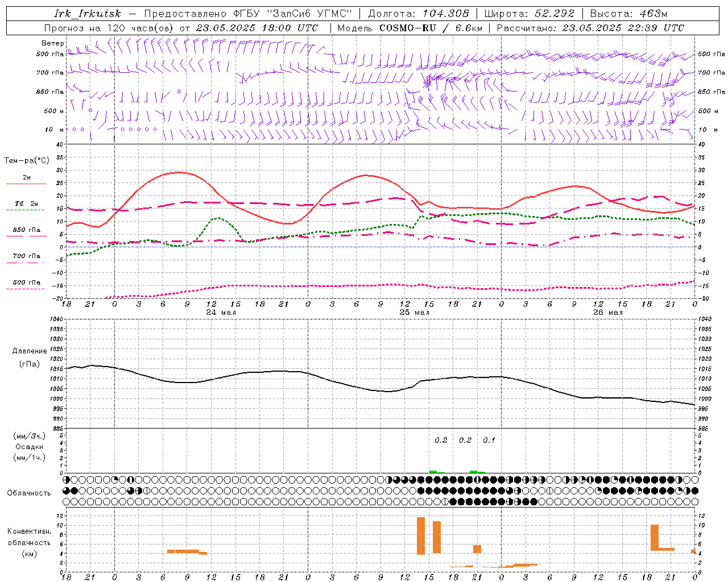This screenshot has width=728, height=582.
Task: Click the 26 мая date label
Action: click(x=608, y=313)
